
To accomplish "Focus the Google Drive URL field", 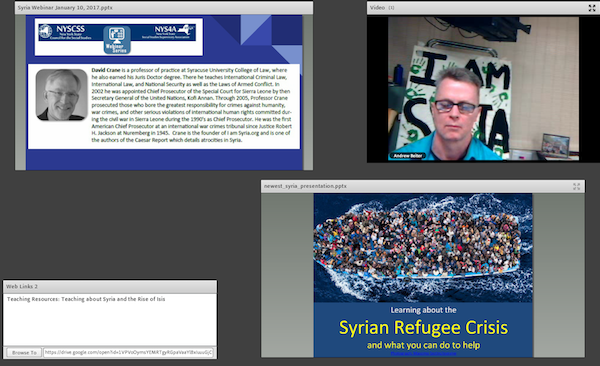I will pyautogui.click(x=128, y=352).
